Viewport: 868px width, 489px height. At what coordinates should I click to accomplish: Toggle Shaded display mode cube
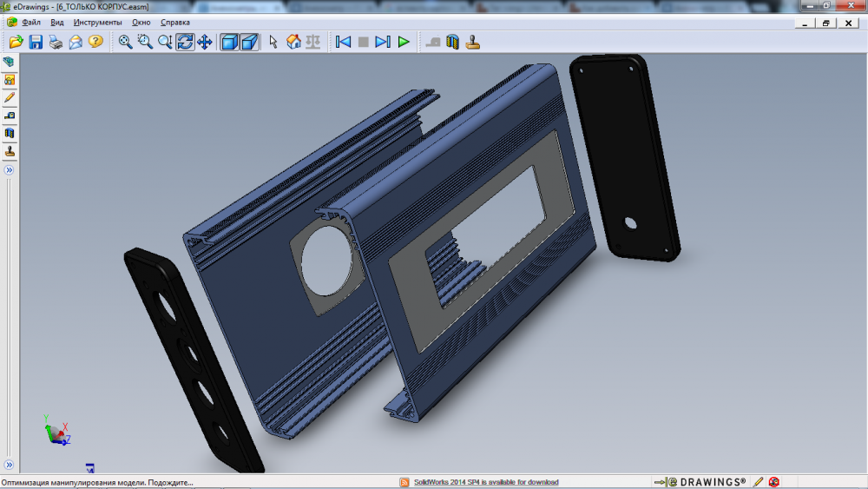(229, 42)
